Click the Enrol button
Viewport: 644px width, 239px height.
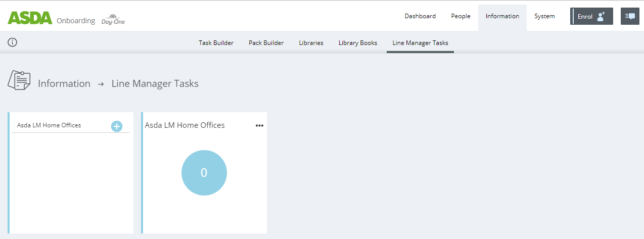[x=591, y=16]
